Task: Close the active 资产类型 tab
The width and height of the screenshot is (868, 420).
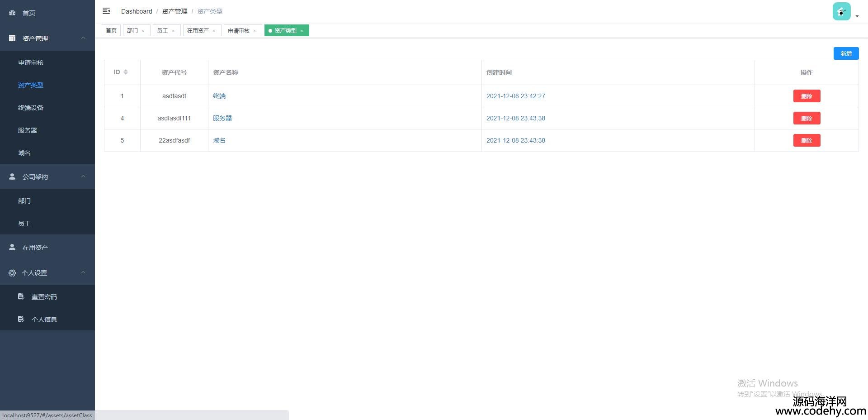Action: coord(302,31)
